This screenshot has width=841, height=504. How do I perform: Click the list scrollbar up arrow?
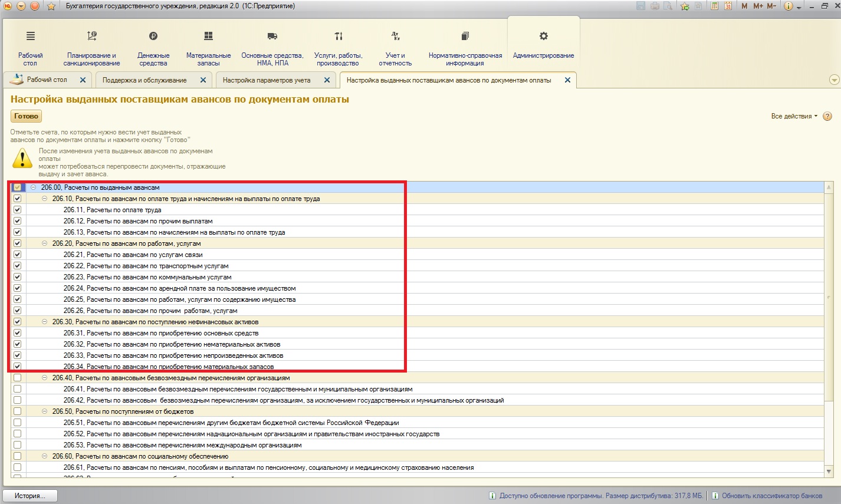tap(829, 188)
